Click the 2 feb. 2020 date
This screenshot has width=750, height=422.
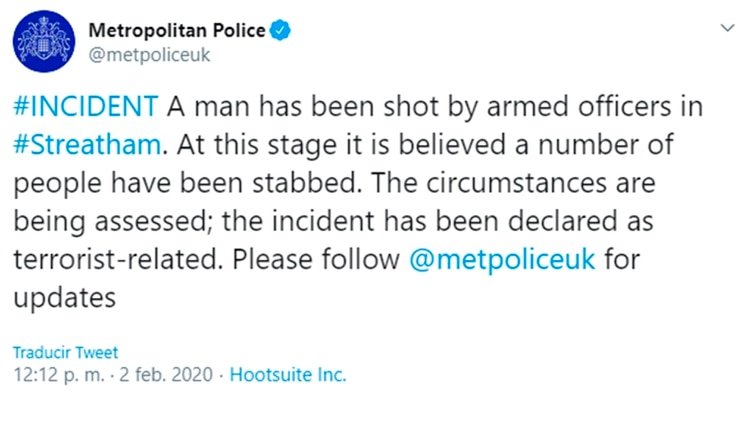tap(166, 375)
